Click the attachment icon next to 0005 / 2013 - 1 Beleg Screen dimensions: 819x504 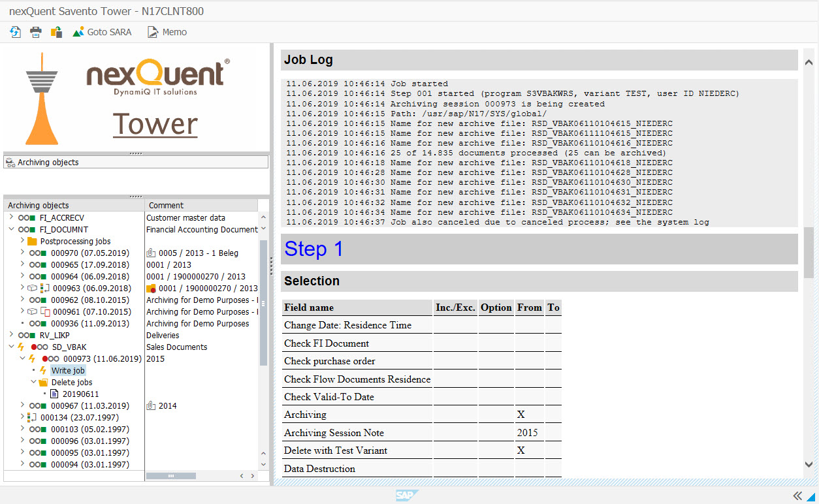coord(151,253)
